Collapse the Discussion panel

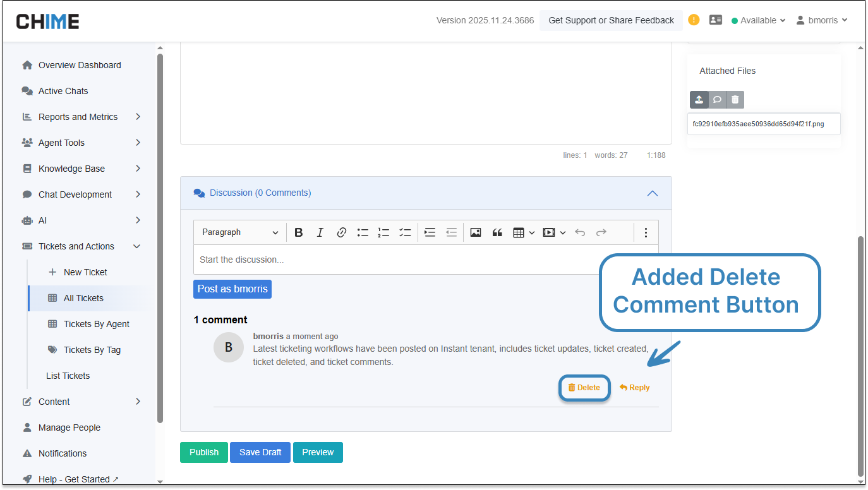[x=653, y=193]
